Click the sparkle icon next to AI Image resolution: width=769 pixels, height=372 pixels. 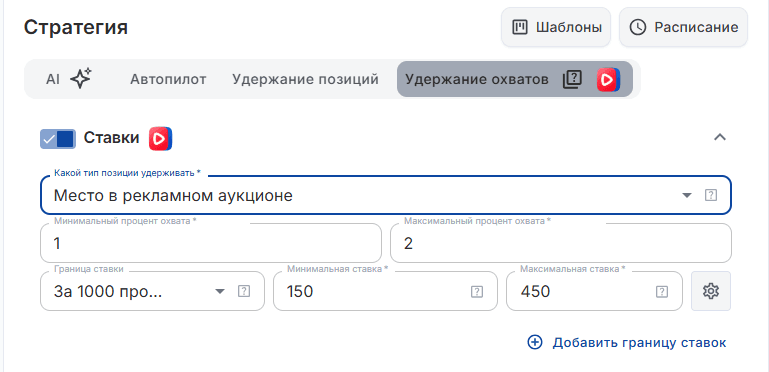point(81,78)
